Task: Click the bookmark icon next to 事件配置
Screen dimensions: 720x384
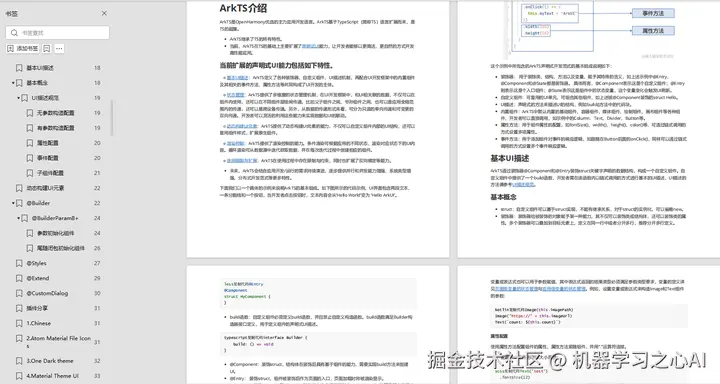Action: 30,158
